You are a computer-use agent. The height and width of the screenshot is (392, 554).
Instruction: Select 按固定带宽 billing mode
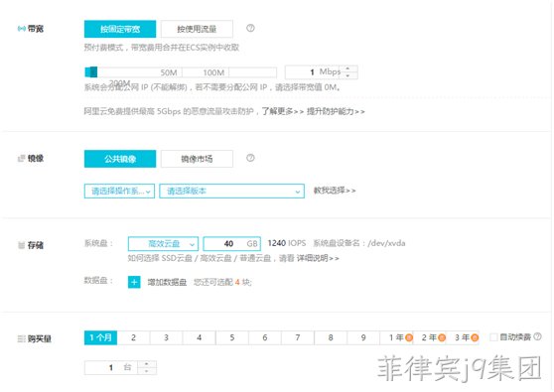120,29
